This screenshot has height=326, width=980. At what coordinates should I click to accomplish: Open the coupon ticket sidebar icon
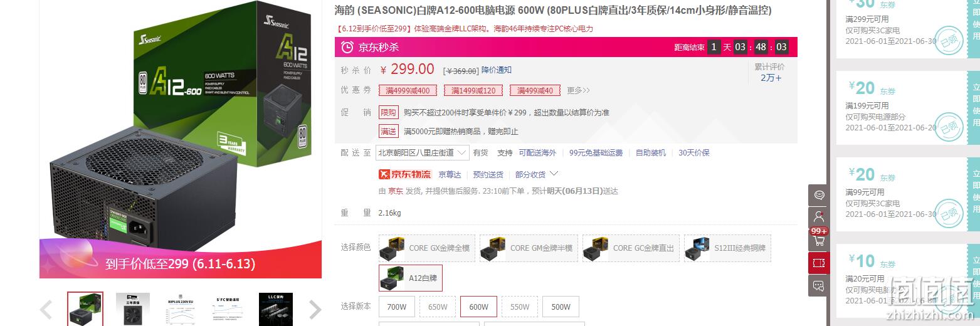819,263
